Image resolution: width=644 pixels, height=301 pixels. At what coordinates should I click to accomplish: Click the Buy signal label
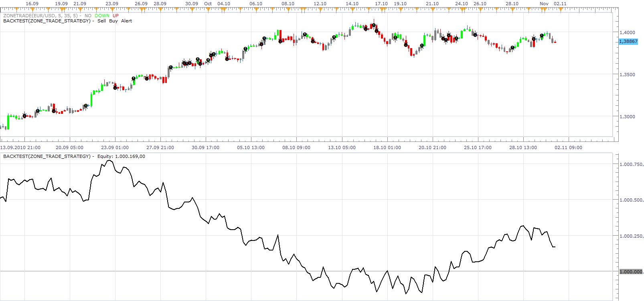[x=113, y=21]
